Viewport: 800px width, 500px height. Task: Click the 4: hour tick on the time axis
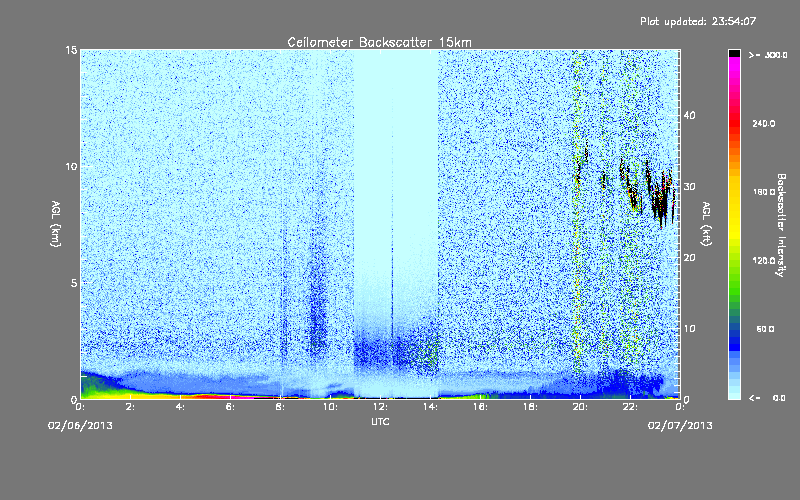(x=180, y=407)
